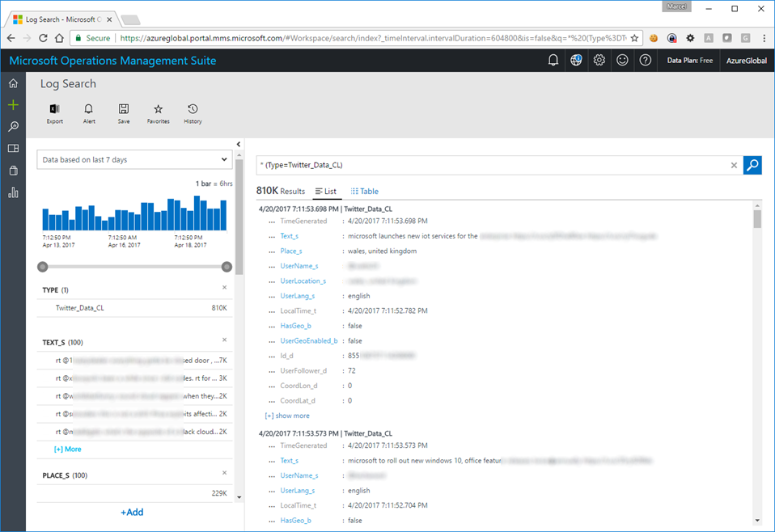
Task: Open notifications bell in the top header
Action: pyautogui.click(x=553, y=61)
